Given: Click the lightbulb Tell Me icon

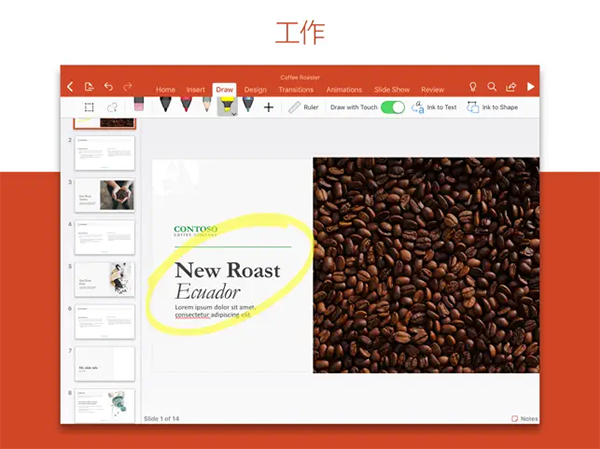Looking at the screenshot, I should [x=473, y=88].
